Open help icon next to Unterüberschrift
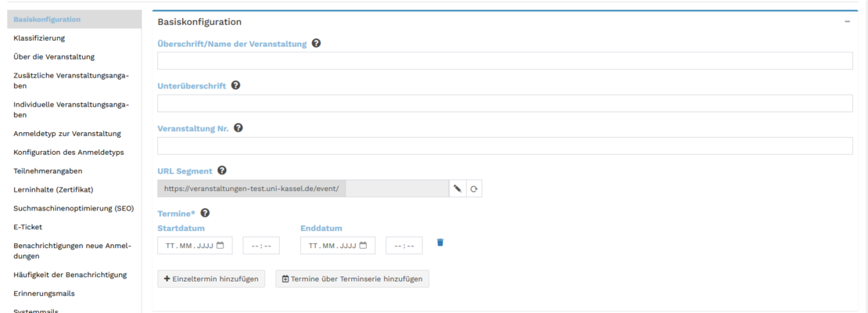This screenshot has width=868, height=313. [x=235, y=85]
